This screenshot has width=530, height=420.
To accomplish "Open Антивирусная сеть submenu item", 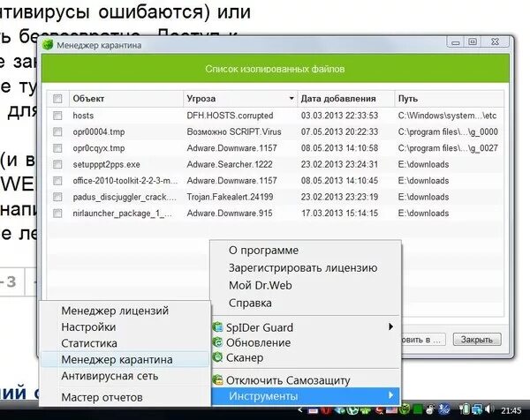I will 110,376.
